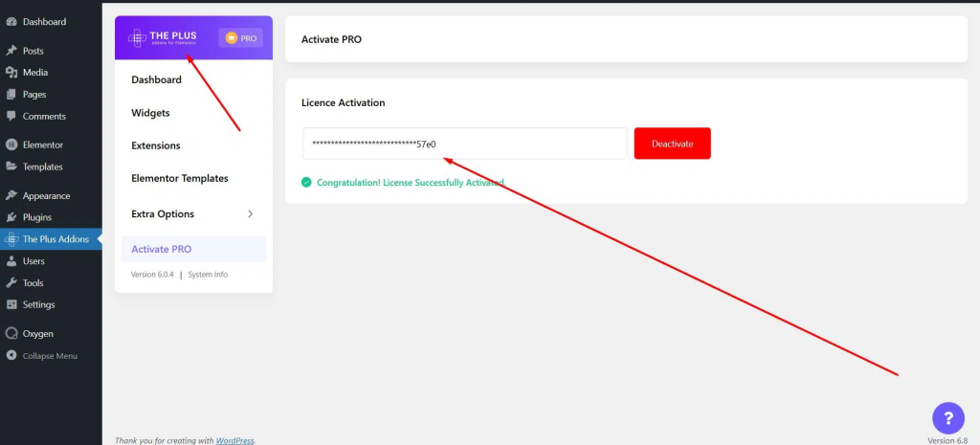
Task: Expand the Extra Options chevron
Action: (x=250, y=214)
